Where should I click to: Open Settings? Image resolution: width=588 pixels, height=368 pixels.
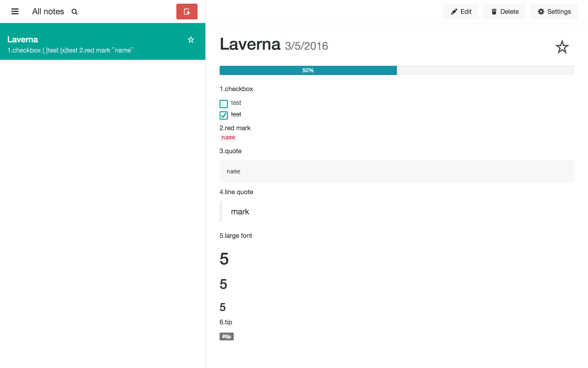coord(554,11)
